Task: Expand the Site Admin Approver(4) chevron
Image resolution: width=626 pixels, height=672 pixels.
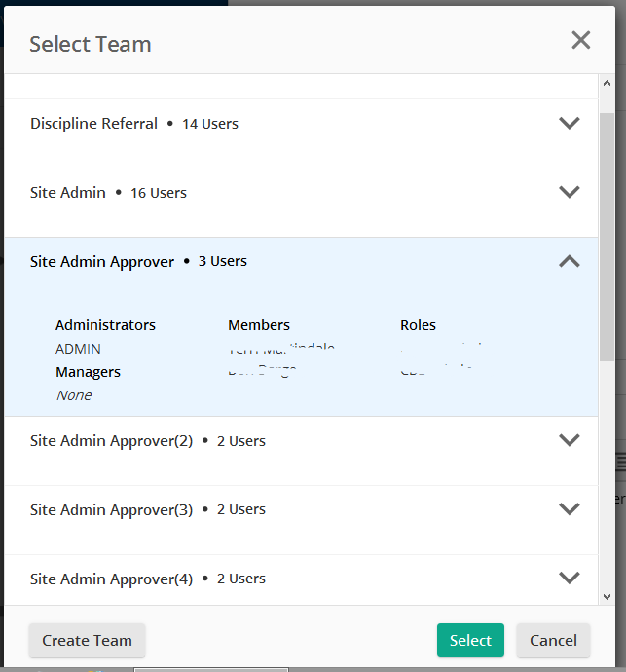Action: point(570,578)
